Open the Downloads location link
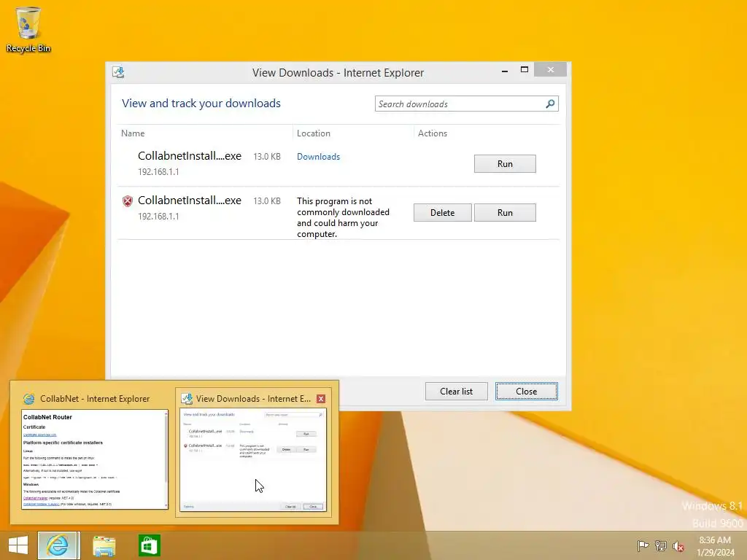Image resolution: width=747 pixels, height=560 pixels. [x=318, y=157]
